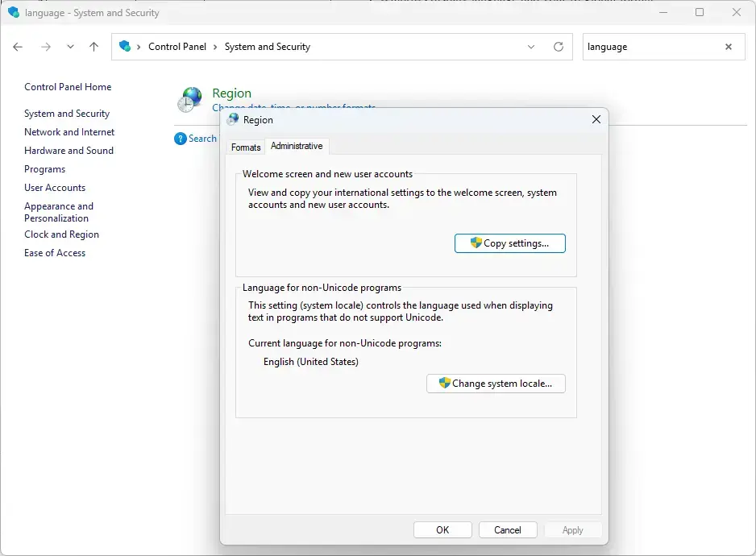
Task: Open the green Region heading link
Action: pos(232,93)
